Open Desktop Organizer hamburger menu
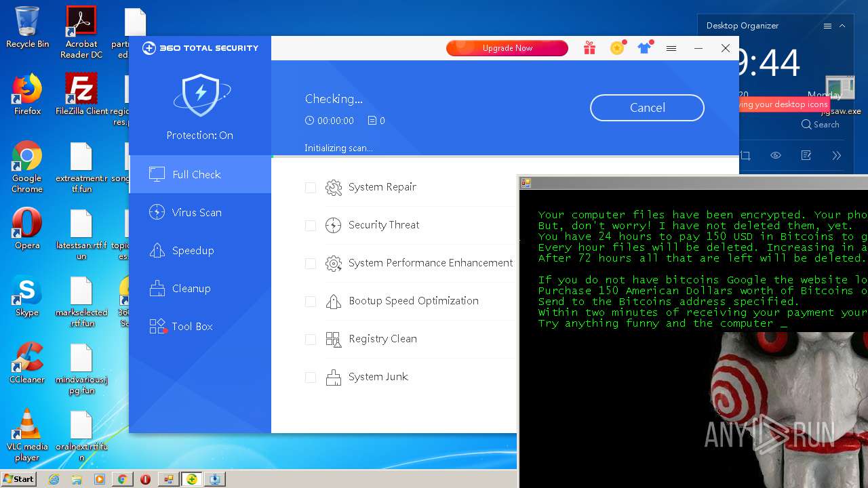Image resolution: width=868 pixels, height=488 pixels. point(827,26)
